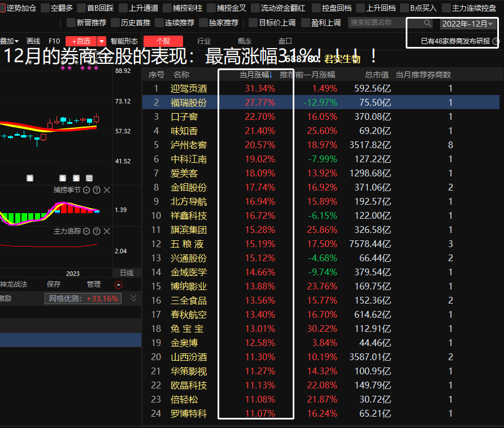
Task: Open the 叠加 dropdown menu
Action: (x=9, y=41)
